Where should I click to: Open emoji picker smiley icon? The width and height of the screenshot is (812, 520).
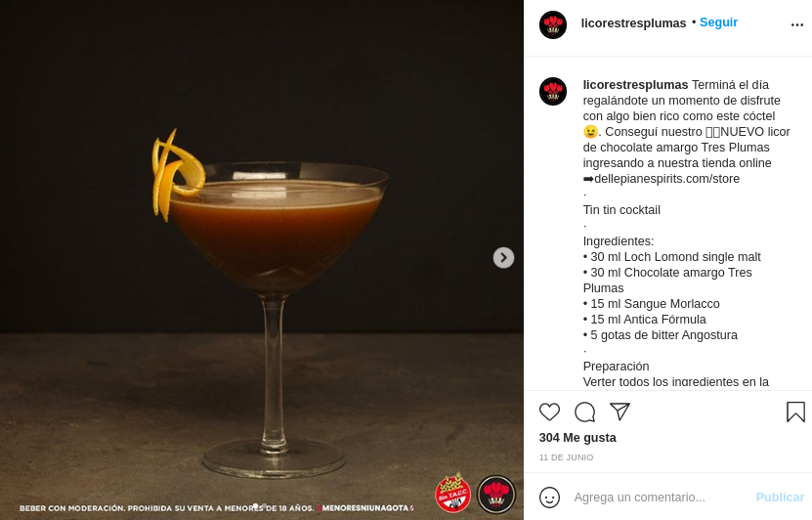coord(549,498)
